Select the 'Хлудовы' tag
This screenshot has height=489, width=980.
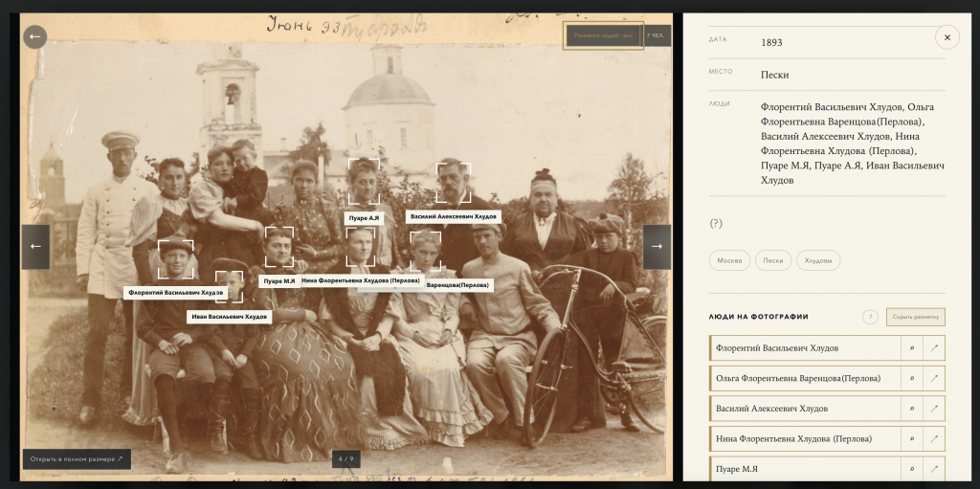click(x=818, y=260)
